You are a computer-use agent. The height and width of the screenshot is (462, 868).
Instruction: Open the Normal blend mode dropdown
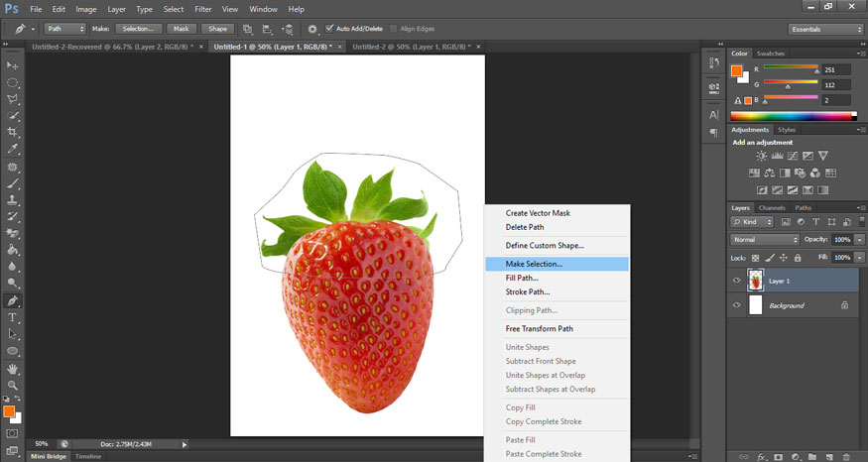pyautogui.click(x=765, y=240)
